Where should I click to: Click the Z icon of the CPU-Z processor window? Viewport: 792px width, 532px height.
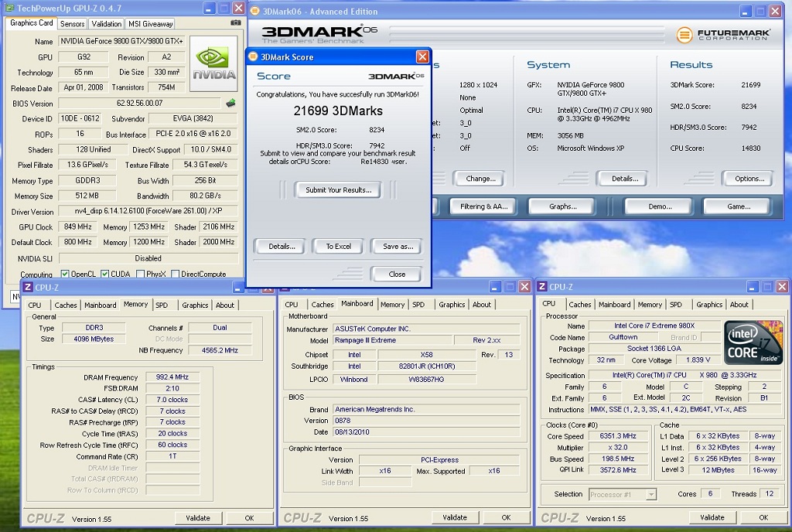pyautogui.click(x=542, y=287)
